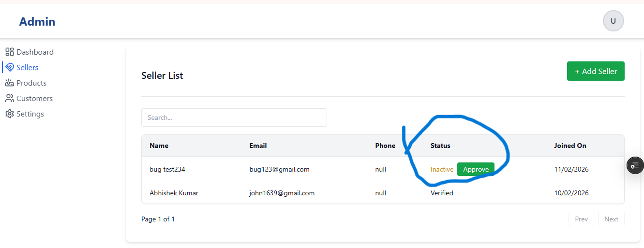Click the Admin logo title
The width and height of the screenshot is (644, 248).
coord(37,21)
